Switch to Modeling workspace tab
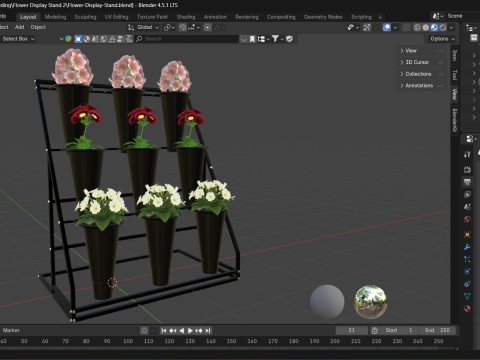 55,17
